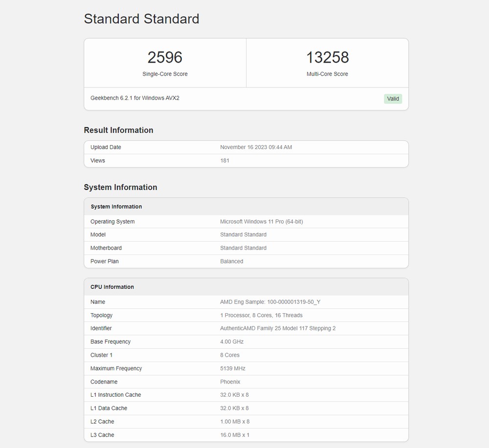Select the Balanced power plan value
The image size is (489, 448).
231,261
